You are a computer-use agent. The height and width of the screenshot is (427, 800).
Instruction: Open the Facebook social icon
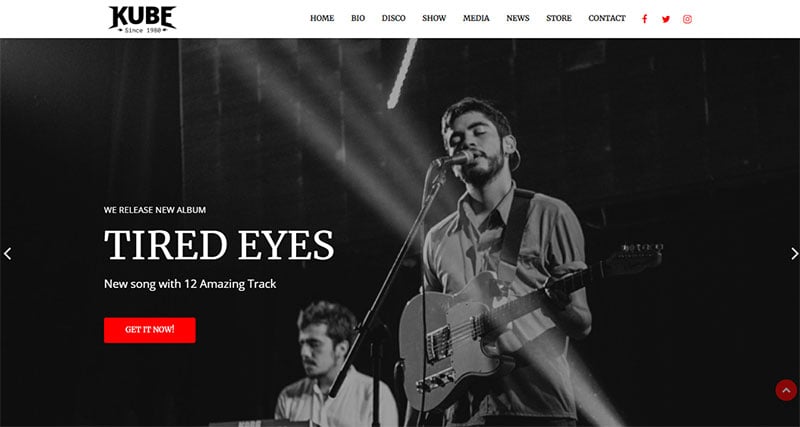click(644, 19)
